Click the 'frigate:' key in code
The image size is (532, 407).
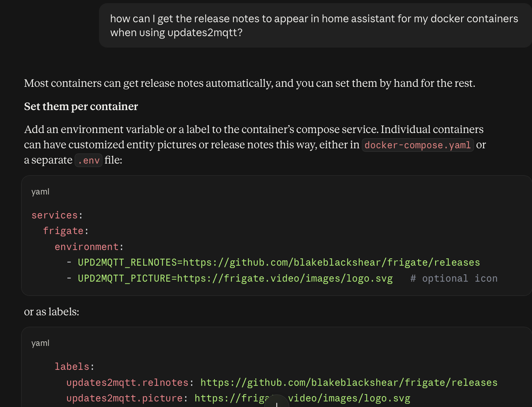[x=66, y=231]
